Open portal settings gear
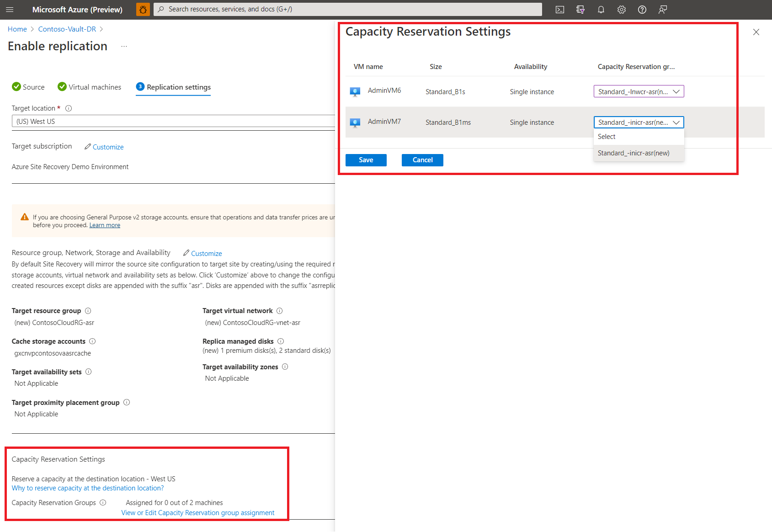The width and height of the screenshot is (772, 532). click(x=622, y=10)
